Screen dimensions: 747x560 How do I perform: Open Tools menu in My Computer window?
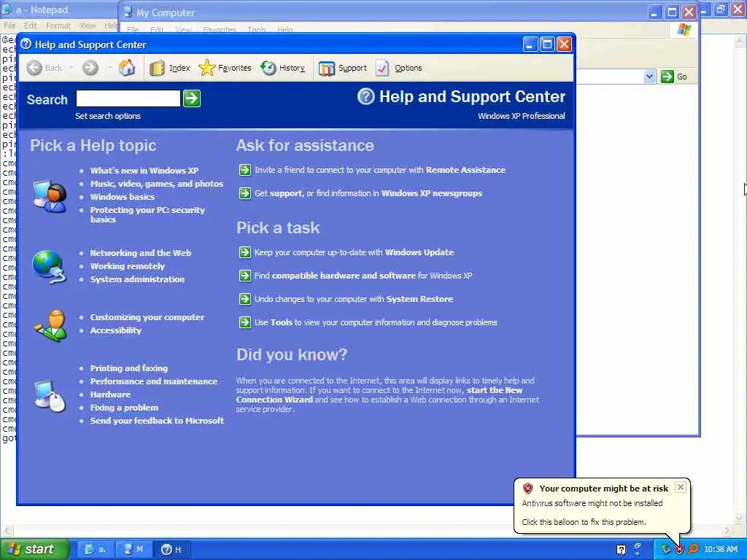click(x=257, y=29)
